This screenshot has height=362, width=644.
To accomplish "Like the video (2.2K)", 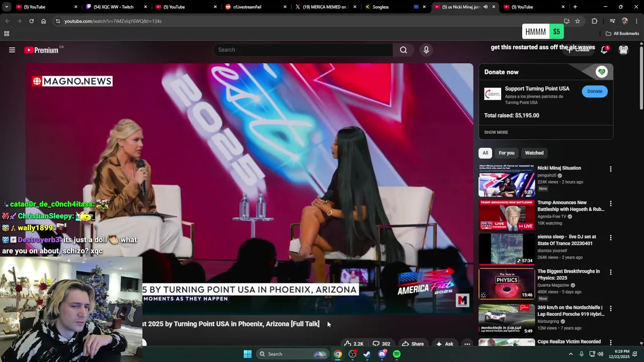I will click(354, 344).
